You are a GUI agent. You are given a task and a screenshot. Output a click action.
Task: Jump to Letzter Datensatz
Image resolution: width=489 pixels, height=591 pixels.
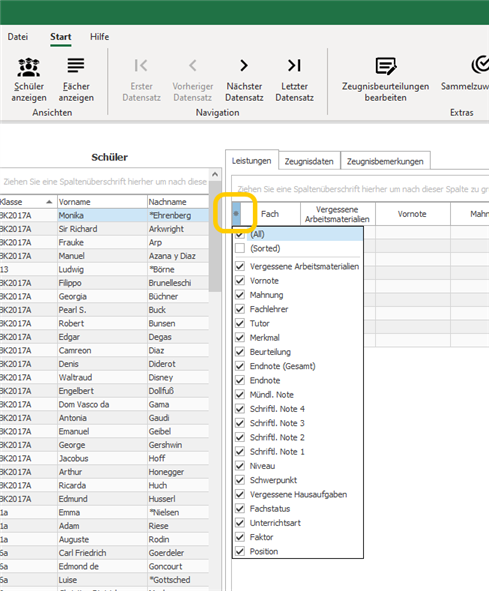294,80
